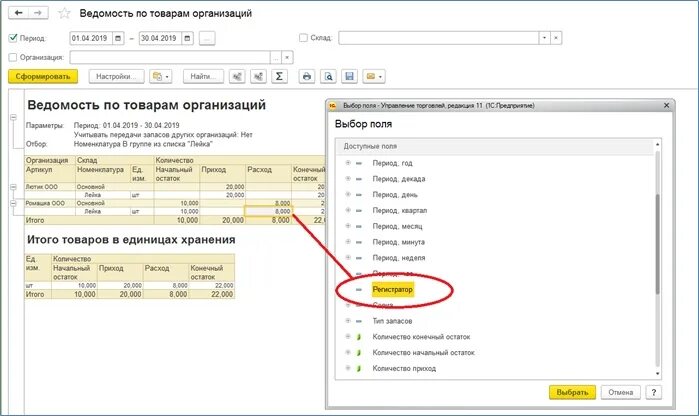
Task: Expand Количество конечный остаток field
Action: (x=348, y=337)
